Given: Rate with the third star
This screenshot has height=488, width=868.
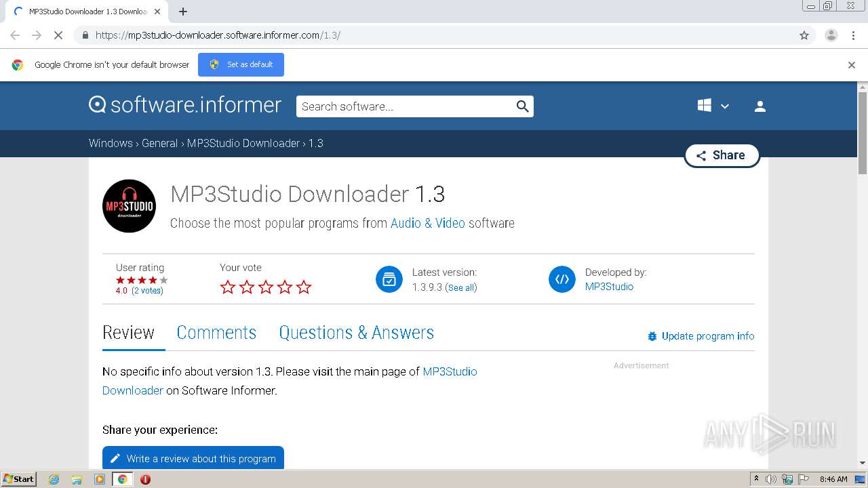Looking at the screenshot, I should [x=266, y=287].
